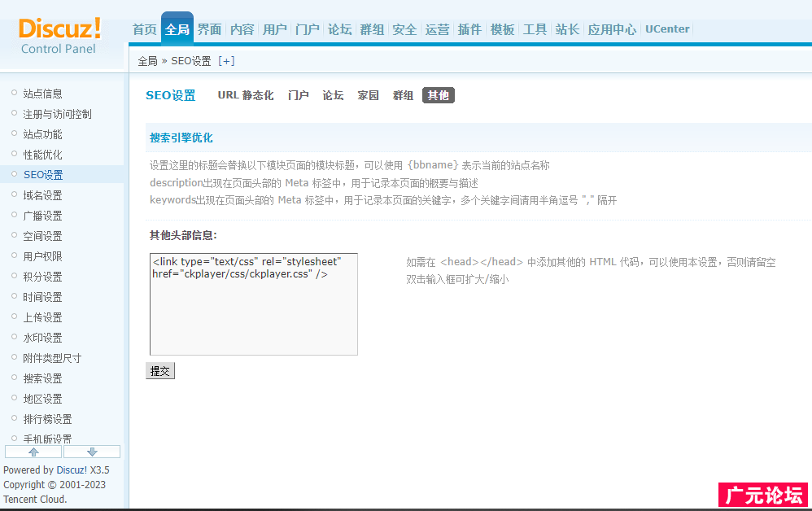812x511 pixels.
Task: Open 上传设置 in the sidebar
Action: click(x=42, y=317)
